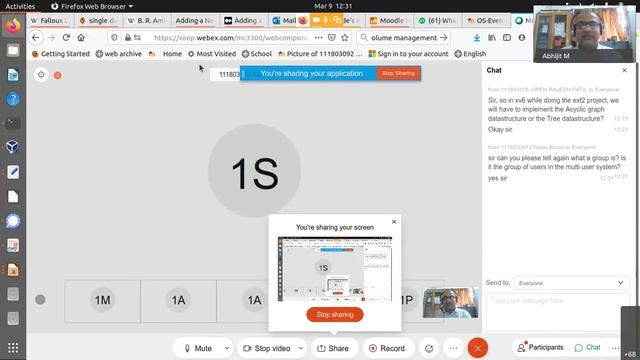Switch to the single.d tab
The height and width of the screenshot is (360, 640).
(x=98, y=20)
